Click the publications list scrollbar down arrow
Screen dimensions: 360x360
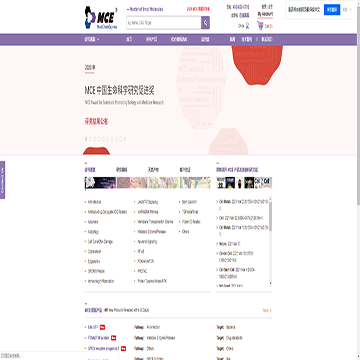(270, 284)
